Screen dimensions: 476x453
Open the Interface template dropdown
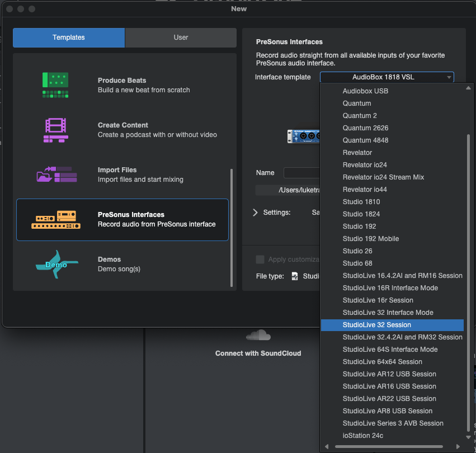point(387,77)
